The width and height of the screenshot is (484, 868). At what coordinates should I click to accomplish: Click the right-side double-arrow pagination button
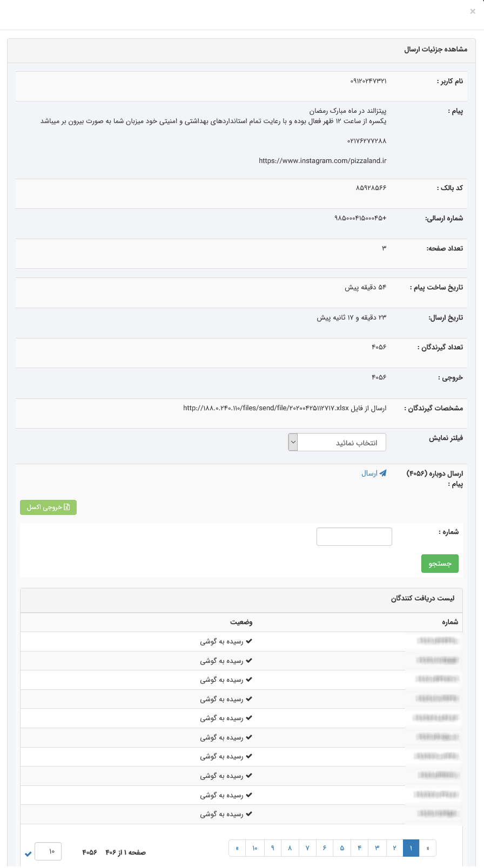[x=428, y=848]
